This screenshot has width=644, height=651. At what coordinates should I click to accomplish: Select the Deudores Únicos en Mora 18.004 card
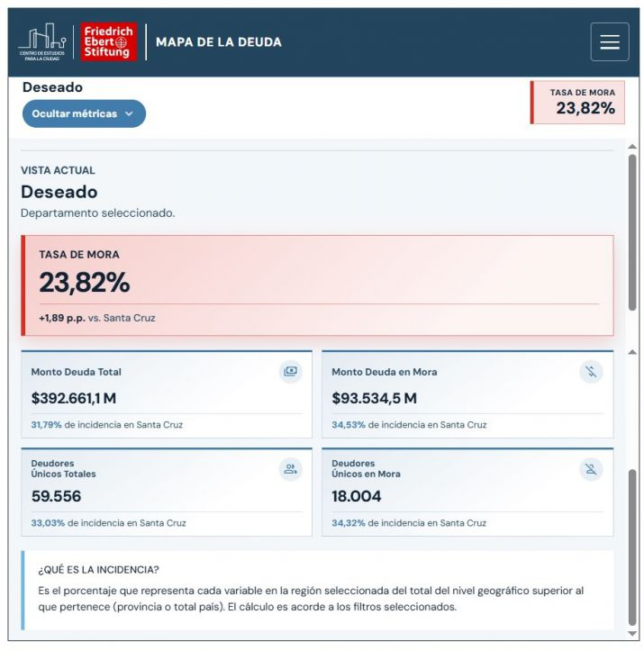pos(467,493)
